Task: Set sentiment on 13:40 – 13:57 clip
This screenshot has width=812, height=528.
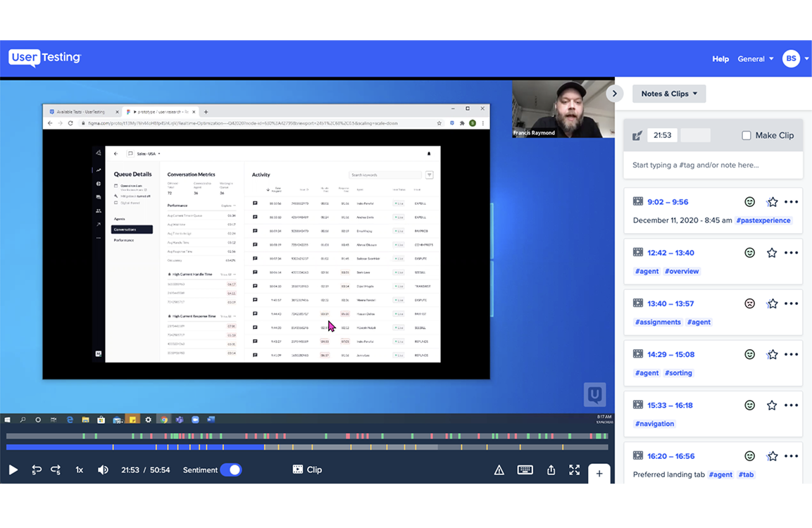Action: (x=750, y=303)
